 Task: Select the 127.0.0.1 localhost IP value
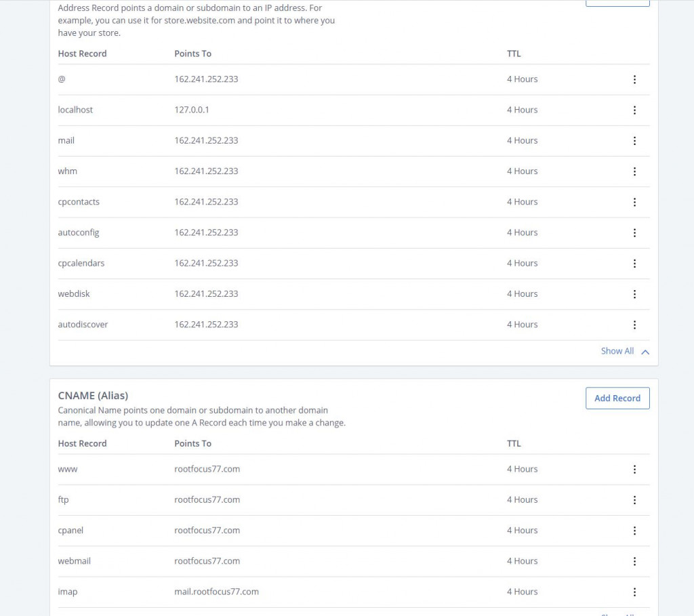click(x=192, y=110)
